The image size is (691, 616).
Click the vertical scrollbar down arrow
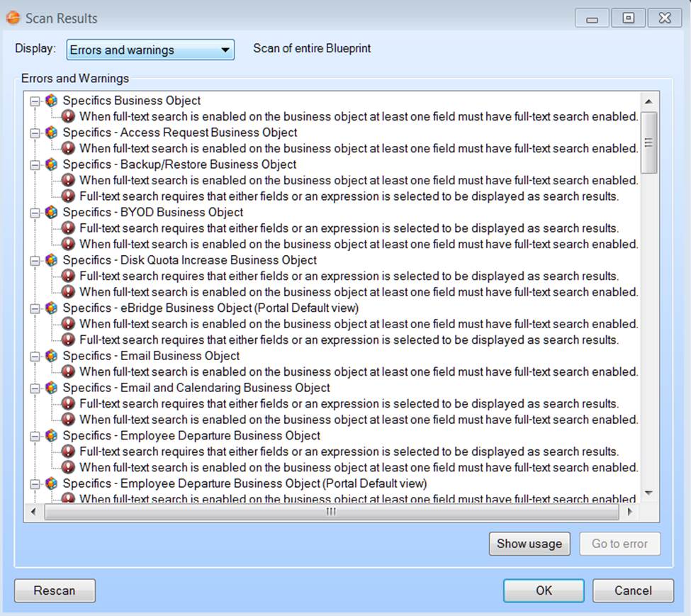648,493
